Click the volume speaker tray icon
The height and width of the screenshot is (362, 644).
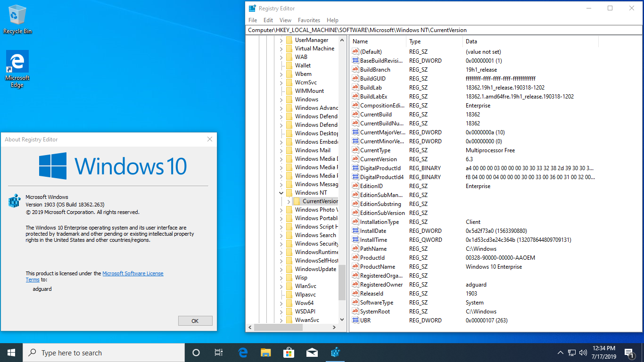583,353
